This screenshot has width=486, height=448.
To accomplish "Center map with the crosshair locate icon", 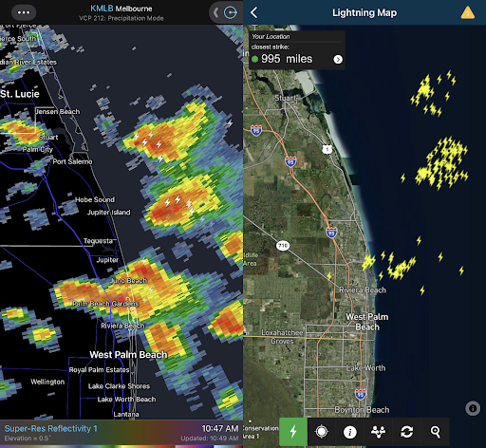I will click(322, 432).
